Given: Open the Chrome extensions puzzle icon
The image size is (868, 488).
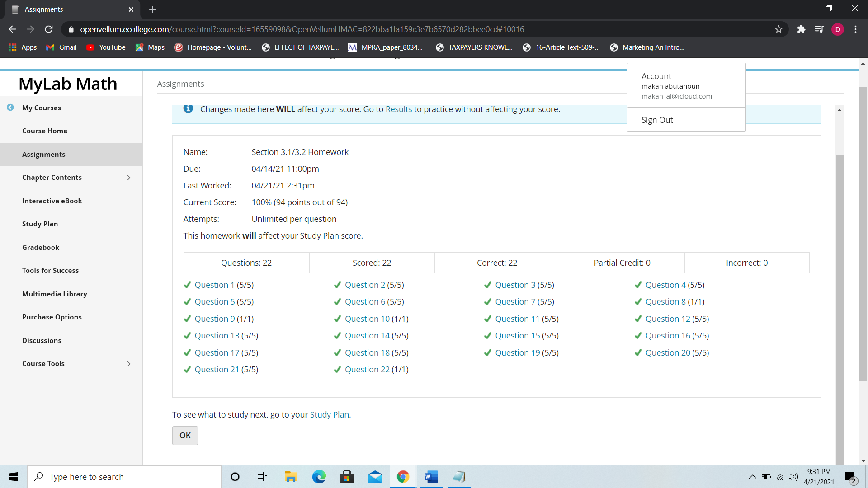Looking at the screenshot, I should (801, 29).
